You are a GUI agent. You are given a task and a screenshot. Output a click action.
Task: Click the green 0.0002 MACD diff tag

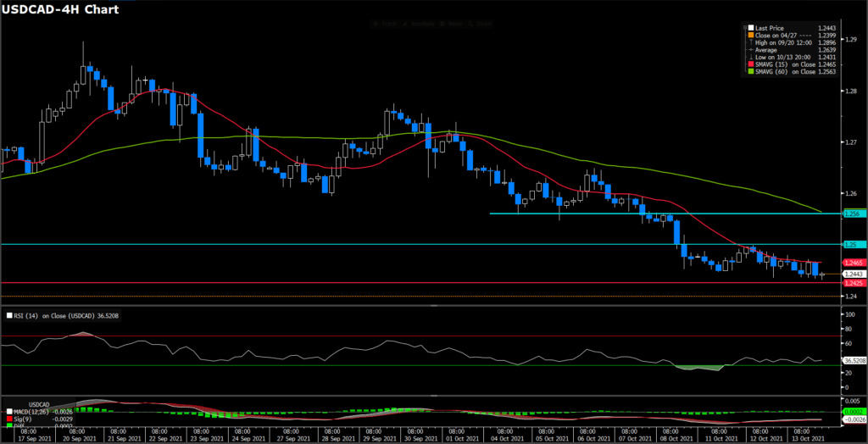point(853,413)
